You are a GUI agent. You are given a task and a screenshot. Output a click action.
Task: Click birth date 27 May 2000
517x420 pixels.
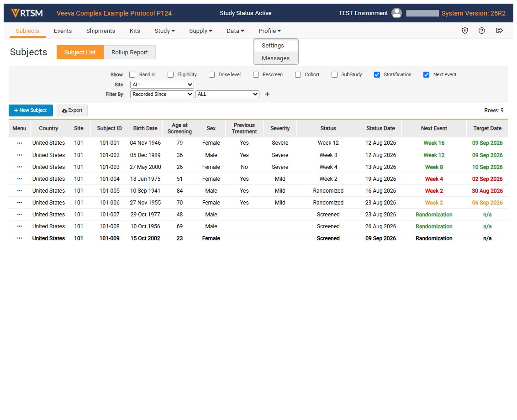pos(145,167)
